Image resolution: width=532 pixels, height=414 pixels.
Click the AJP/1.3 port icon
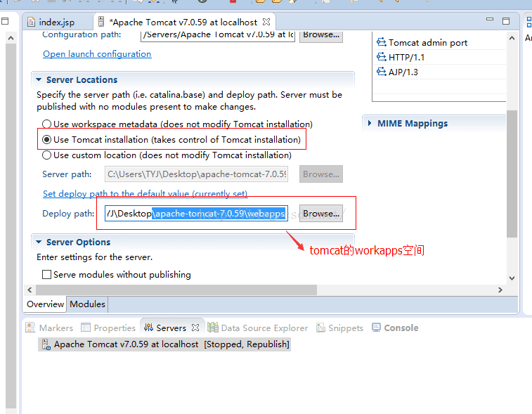click(x=382, y=72)
